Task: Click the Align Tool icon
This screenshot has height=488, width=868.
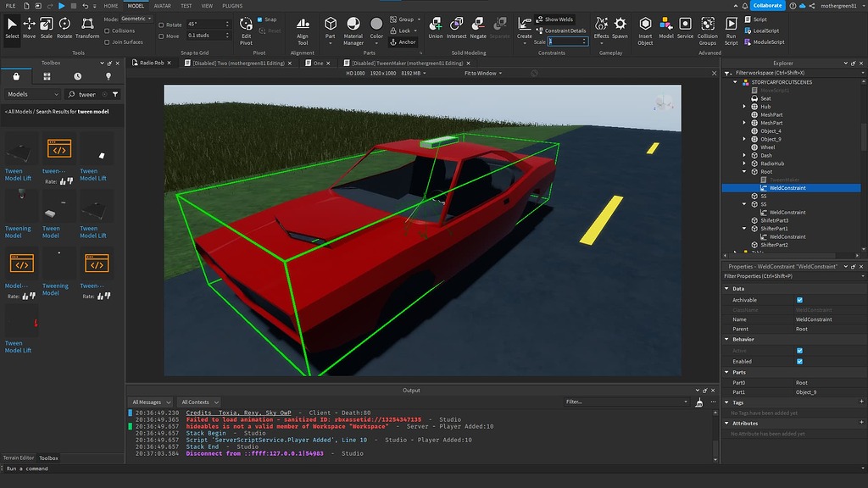Action: [x=303, y=25]
